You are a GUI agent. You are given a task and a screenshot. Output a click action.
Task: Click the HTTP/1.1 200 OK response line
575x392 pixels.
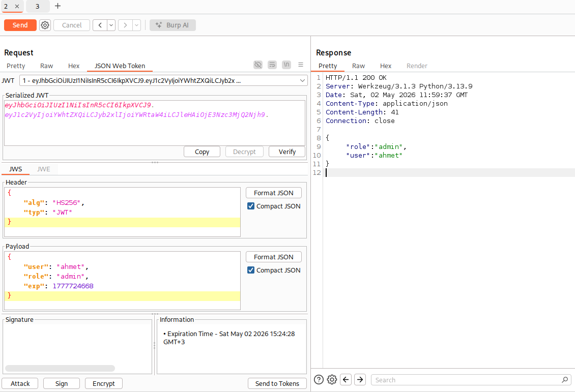[x=356, y=78]
